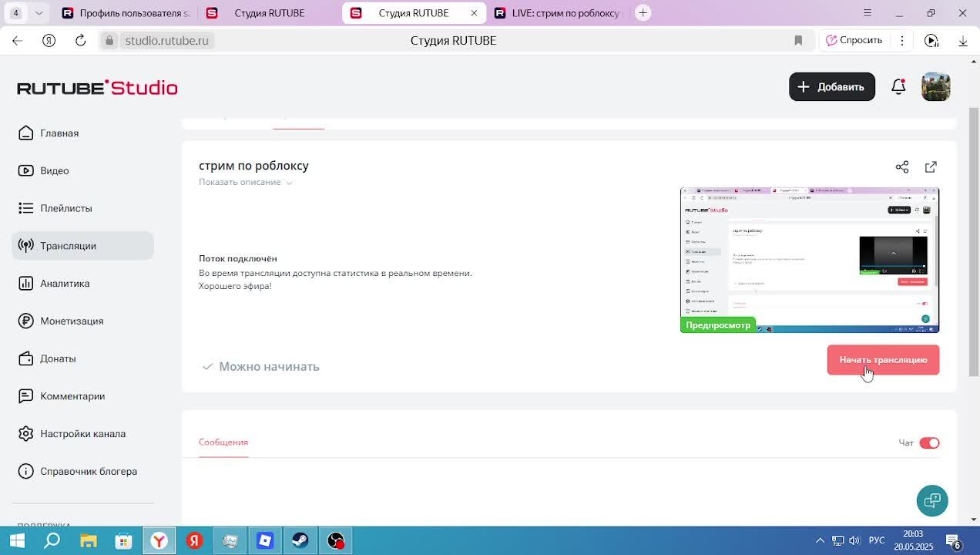
Task: Select the Сообщения tab
Action: [x=223, y=442]
